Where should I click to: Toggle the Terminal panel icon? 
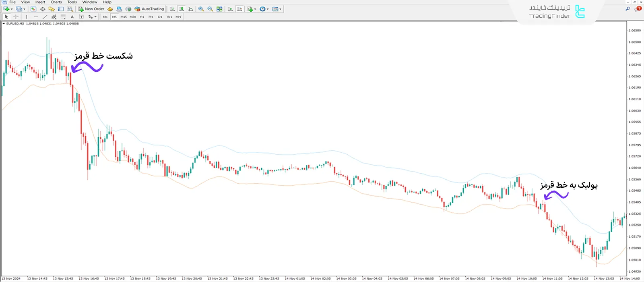[x=61, y=9]
